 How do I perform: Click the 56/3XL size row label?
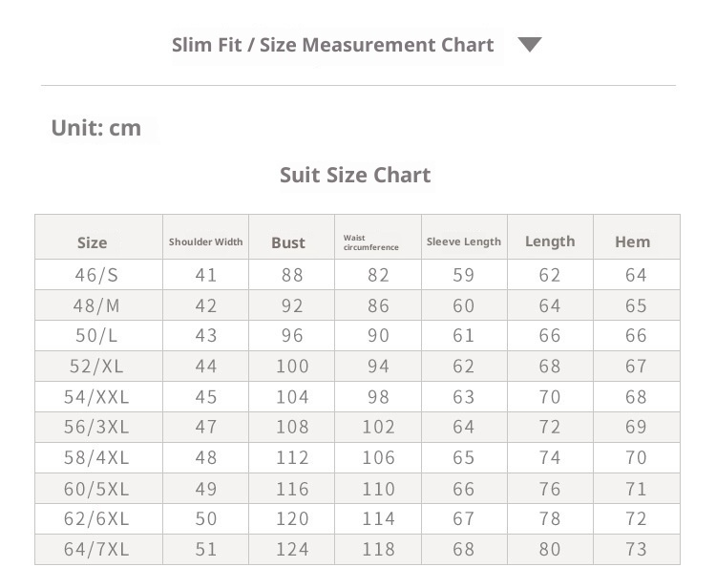click(x=97, y=428)
